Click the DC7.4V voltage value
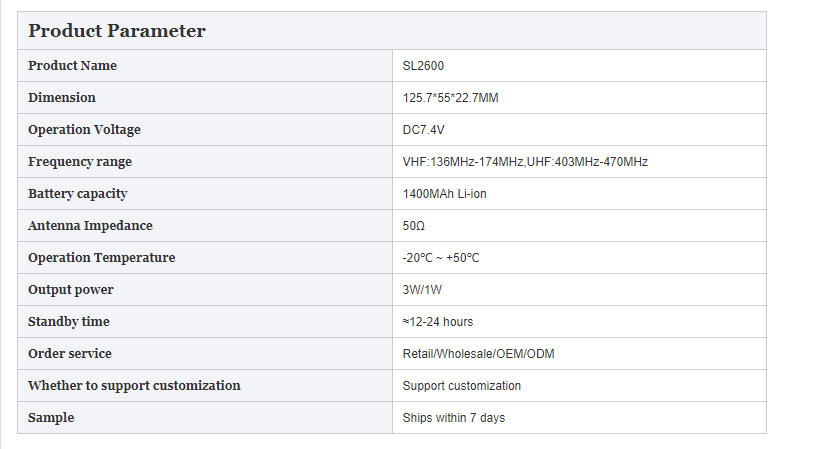 click(423, 130)
